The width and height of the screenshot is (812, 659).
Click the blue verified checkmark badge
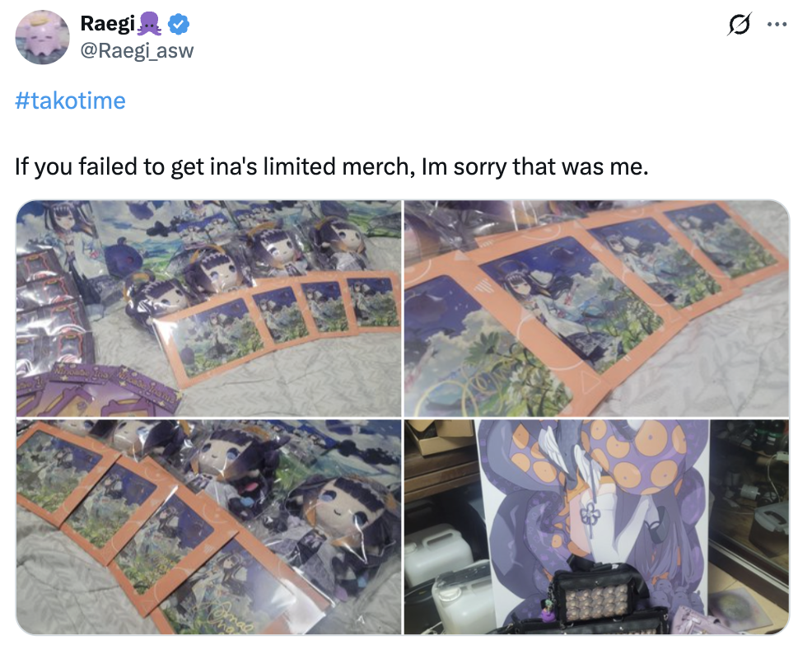click(179, 25)
